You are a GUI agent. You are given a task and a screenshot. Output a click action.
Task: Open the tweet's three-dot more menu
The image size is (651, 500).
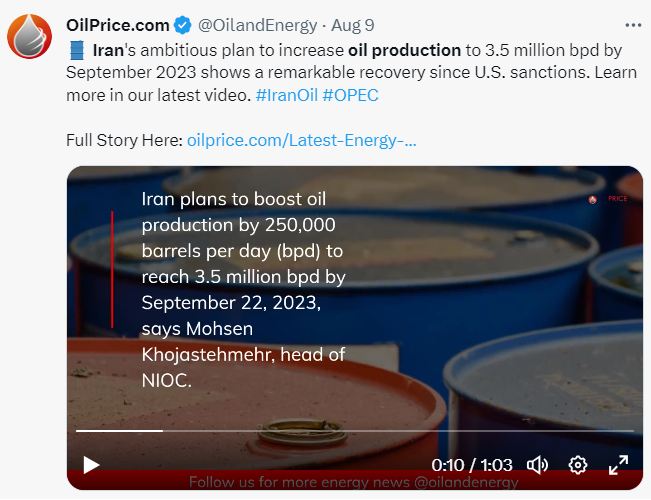633,24
